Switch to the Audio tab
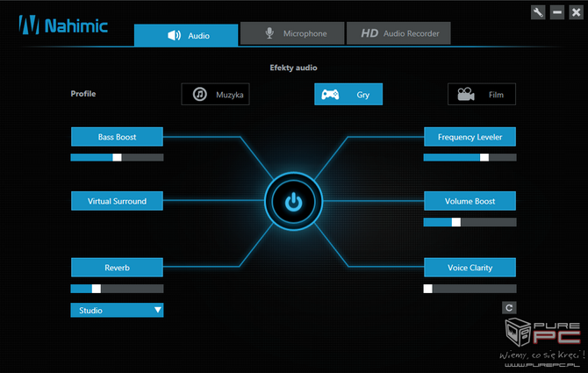The width and height of the screenshot is (588, 373). pos(186,35)
